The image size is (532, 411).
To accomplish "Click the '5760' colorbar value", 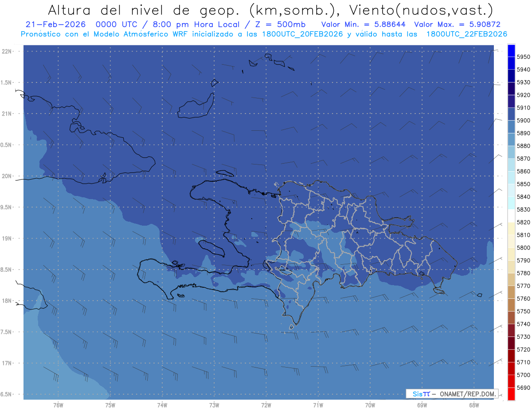I will pyautogui.click(x=524, y=298).
